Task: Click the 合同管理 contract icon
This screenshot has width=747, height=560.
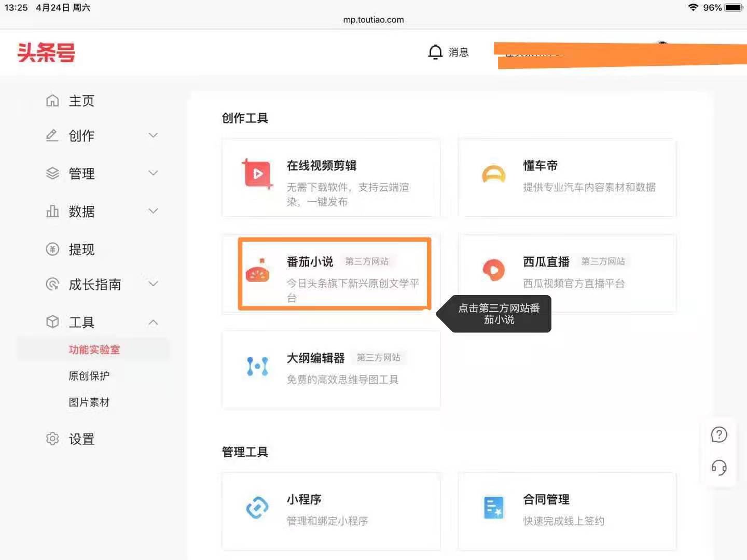Action: [x=493, y=508]
